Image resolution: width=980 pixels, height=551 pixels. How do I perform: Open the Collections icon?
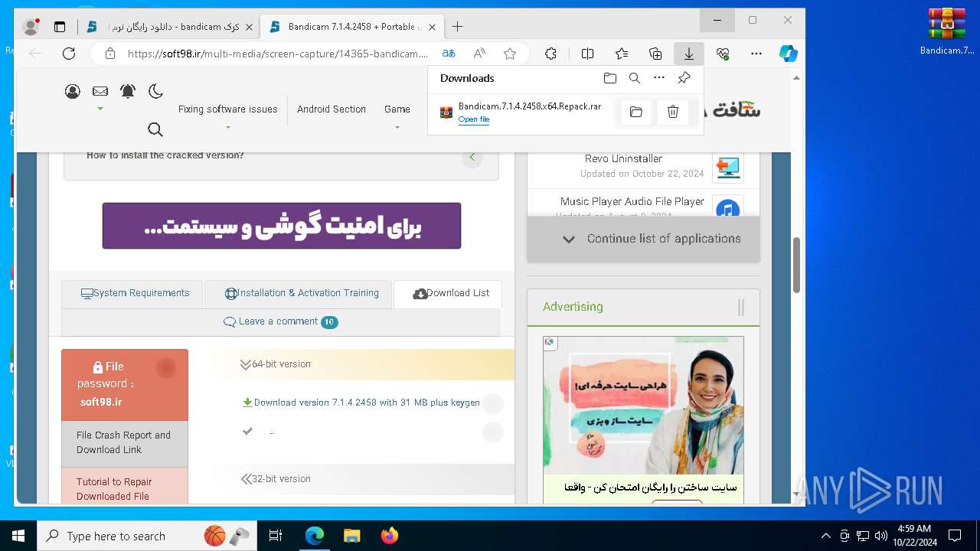pos(655,54)
